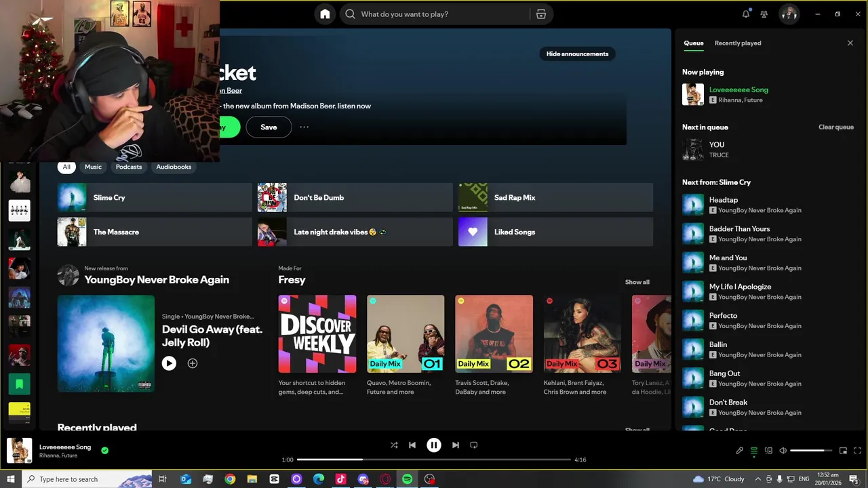Toggle the Queue view icon
This screenshot has width=868, height=488.
754,451
